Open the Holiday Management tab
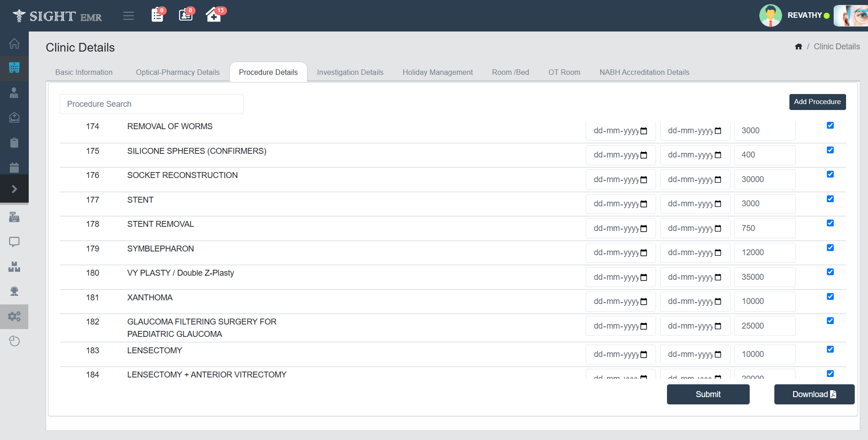Image resolution: width=868 pixels, height=440 pixels. click(437, 72)
